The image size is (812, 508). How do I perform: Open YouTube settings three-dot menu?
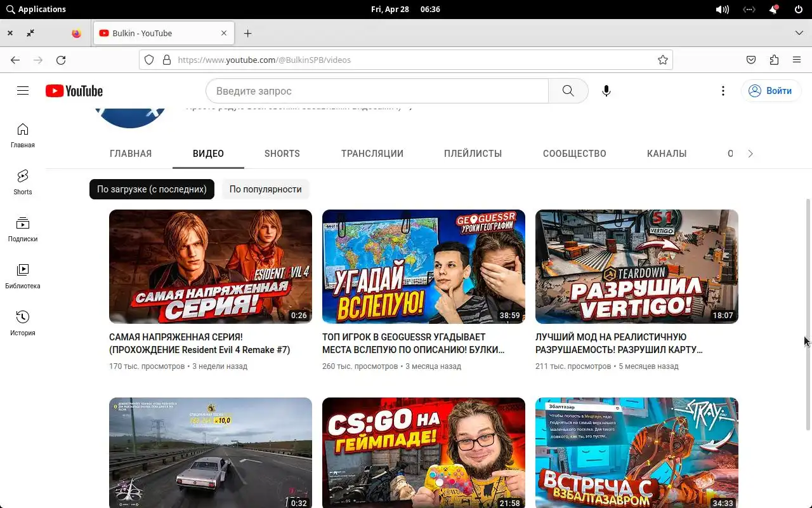[723, 91]
